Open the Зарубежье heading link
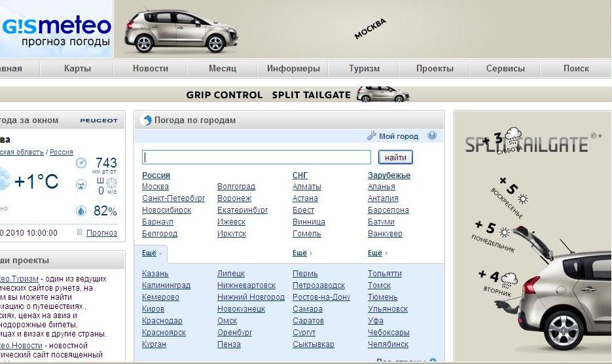 [x=389, y=175]
